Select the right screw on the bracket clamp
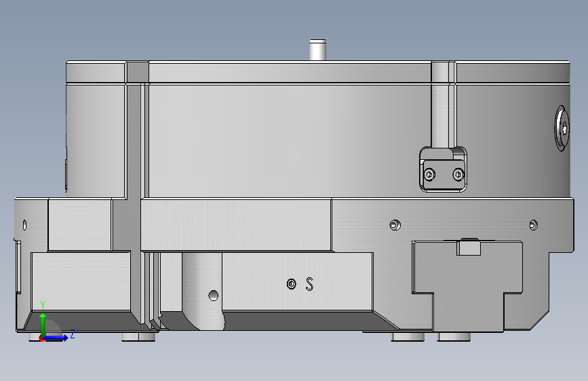Screen dimensions: 588x381 click(x=458, y=174)
